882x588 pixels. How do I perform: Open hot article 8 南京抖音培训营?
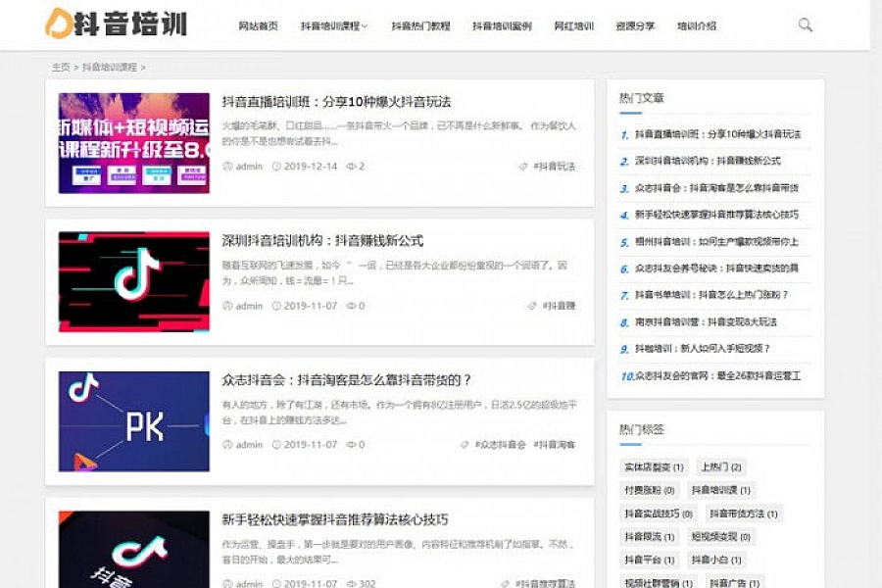pyautogui.click(x=706, y=321)
